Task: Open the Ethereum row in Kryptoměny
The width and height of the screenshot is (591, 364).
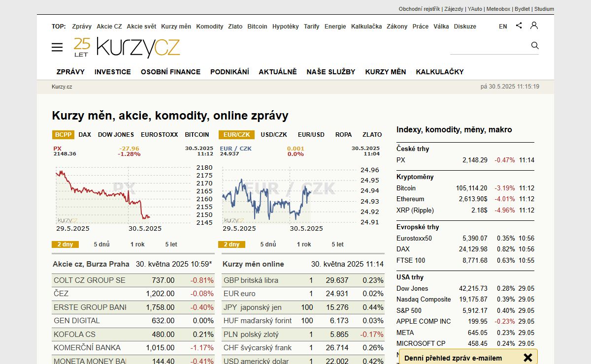Action: (x=465, y=199)
